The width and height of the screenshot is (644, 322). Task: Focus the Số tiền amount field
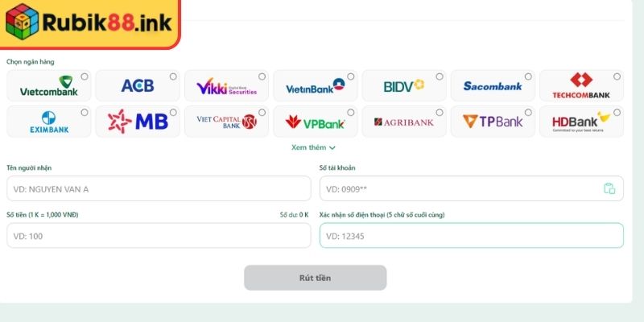159,235
